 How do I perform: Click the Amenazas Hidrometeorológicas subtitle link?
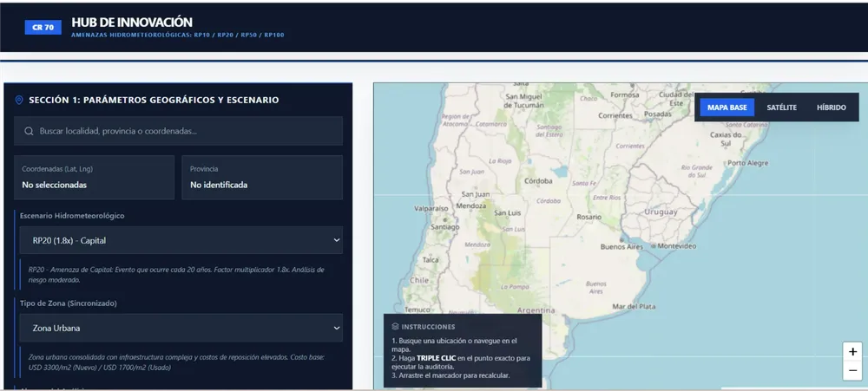[x=177, y=36]
